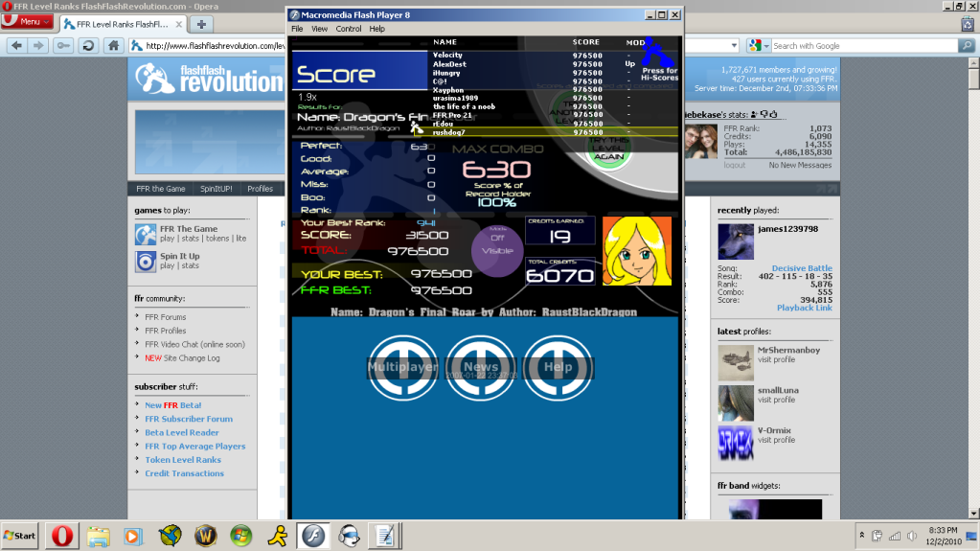Click the Opera reload page icon

coord(88,45)
